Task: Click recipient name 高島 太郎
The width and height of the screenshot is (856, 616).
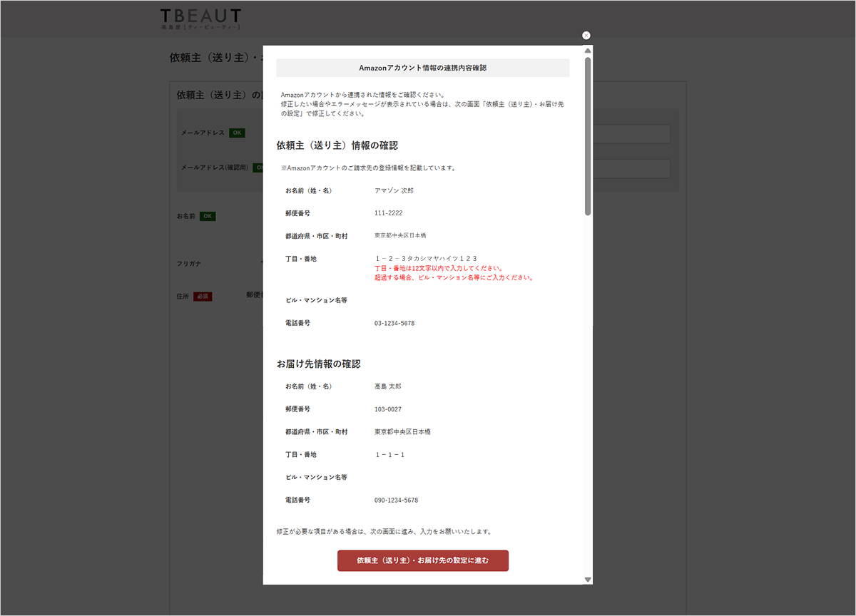Action: pos(388,386)
